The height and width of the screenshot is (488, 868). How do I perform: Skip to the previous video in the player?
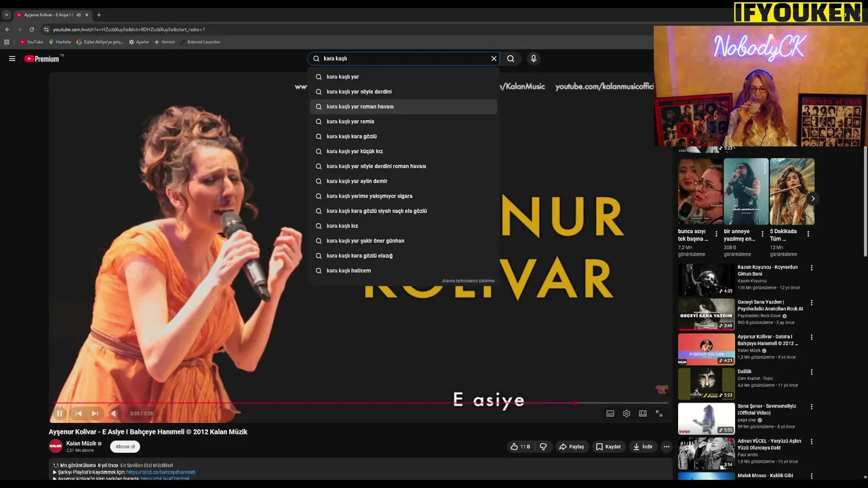coord(78,413)
